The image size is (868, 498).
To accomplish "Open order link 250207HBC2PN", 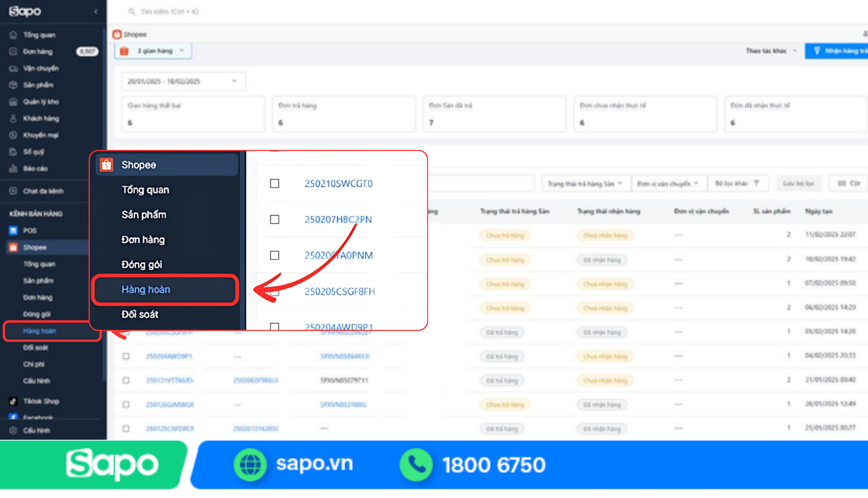I will (x=338, y=219).
